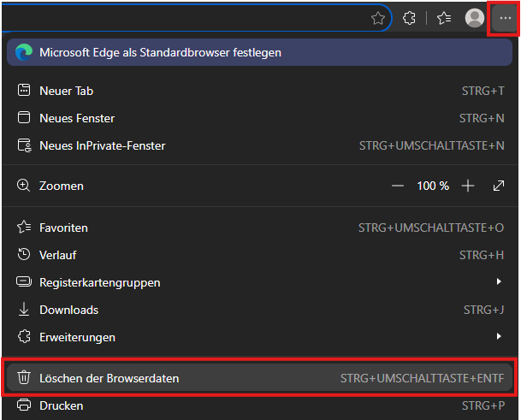
Task: Click the Favoriten star-list icon in menu
Action: pyautogui.click(x=24, y=227)
